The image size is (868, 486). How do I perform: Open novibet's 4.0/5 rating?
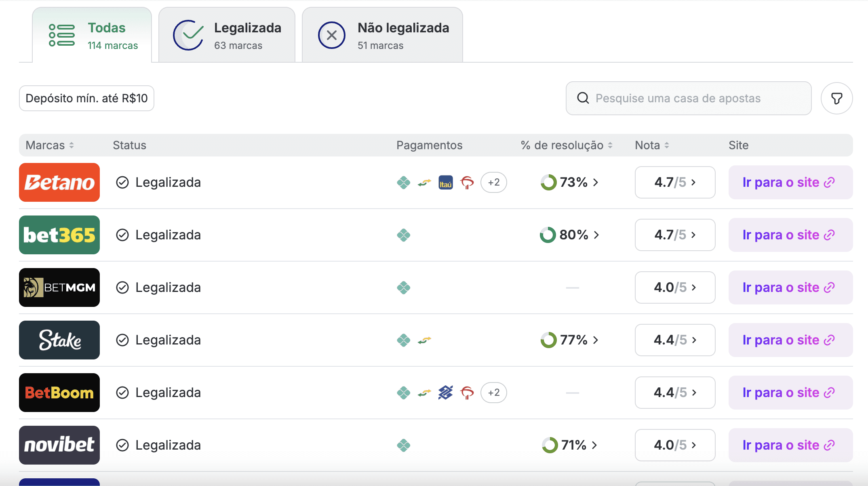coord(675,445)
